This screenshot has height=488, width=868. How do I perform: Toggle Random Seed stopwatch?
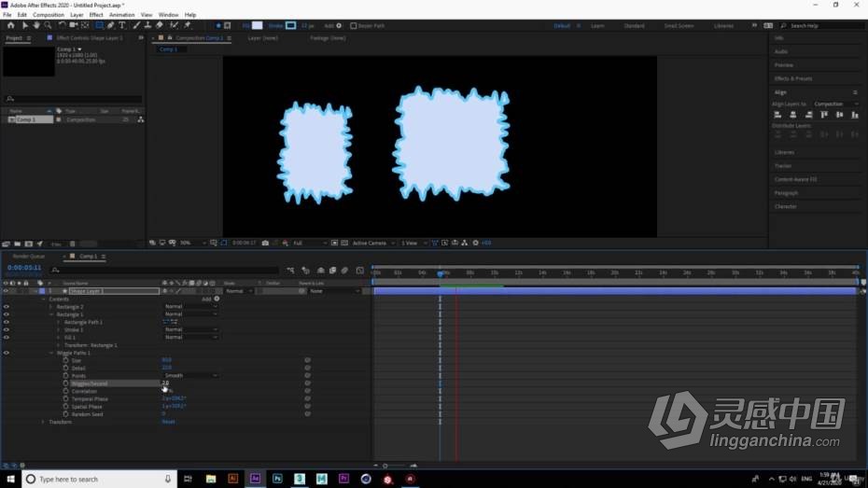(66, 414)
